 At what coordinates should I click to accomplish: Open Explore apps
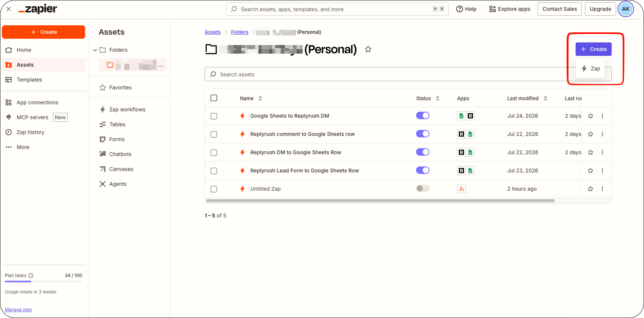coord(510,9)
